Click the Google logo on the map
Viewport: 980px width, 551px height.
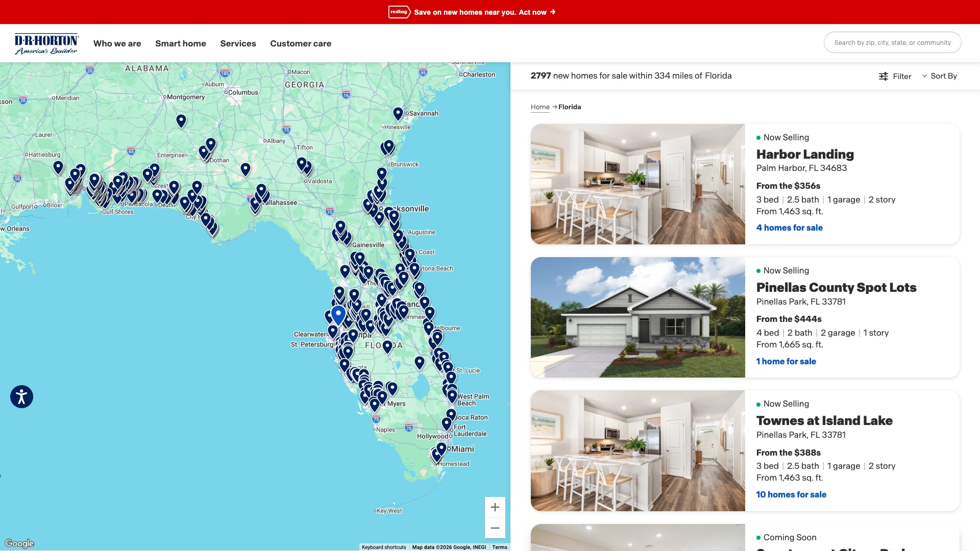point(19,543)
